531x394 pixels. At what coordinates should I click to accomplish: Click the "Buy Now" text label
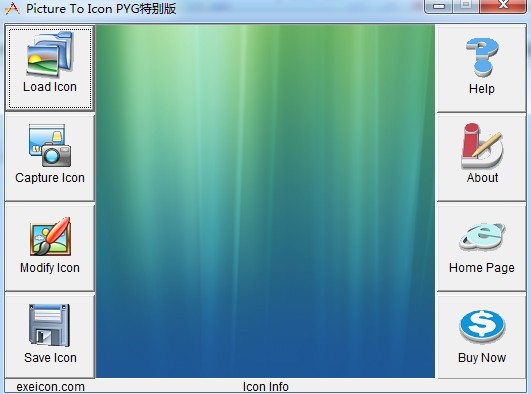[x=482, y=358]
